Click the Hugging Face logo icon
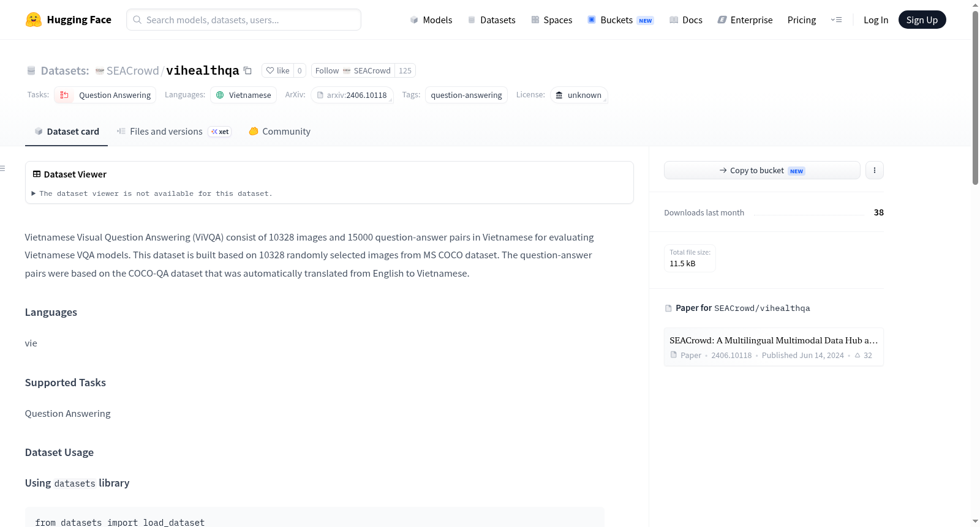 pos(34,20)
